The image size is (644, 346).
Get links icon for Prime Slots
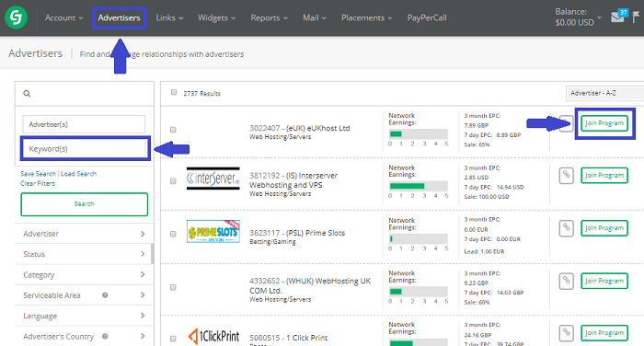566,228
